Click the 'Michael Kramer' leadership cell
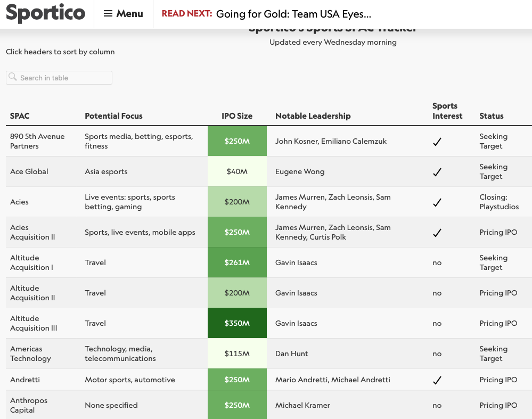532x419 pixels. 302,405
